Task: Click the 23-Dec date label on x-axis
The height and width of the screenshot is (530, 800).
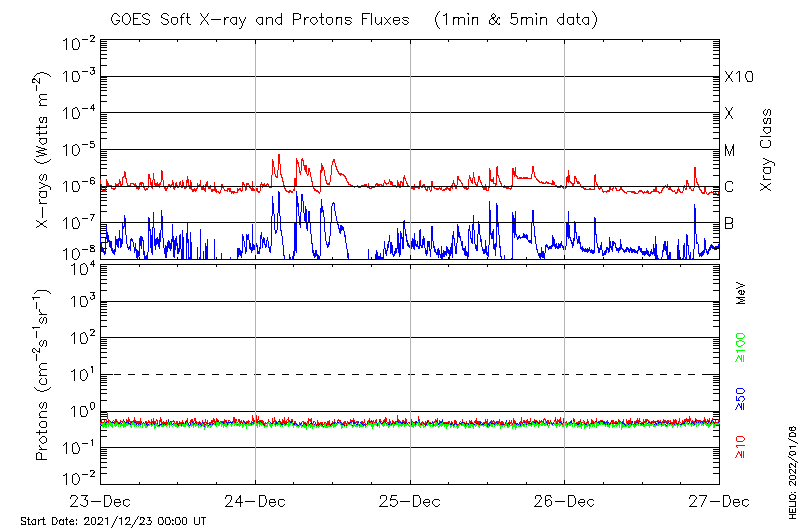Action: pos(101,499)
